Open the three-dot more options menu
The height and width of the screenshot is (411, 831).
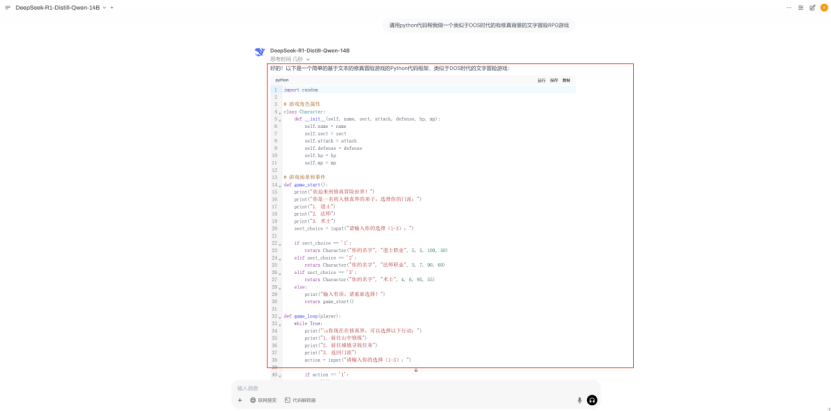click(x=789, y=8)
